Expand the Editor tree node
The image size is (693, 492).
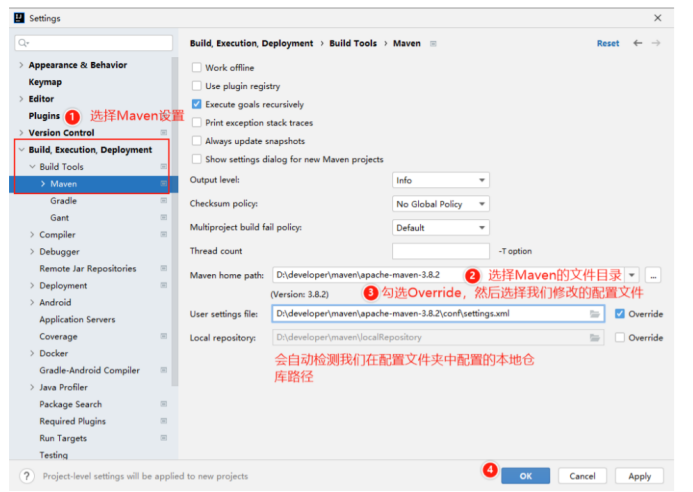[21, 99]
